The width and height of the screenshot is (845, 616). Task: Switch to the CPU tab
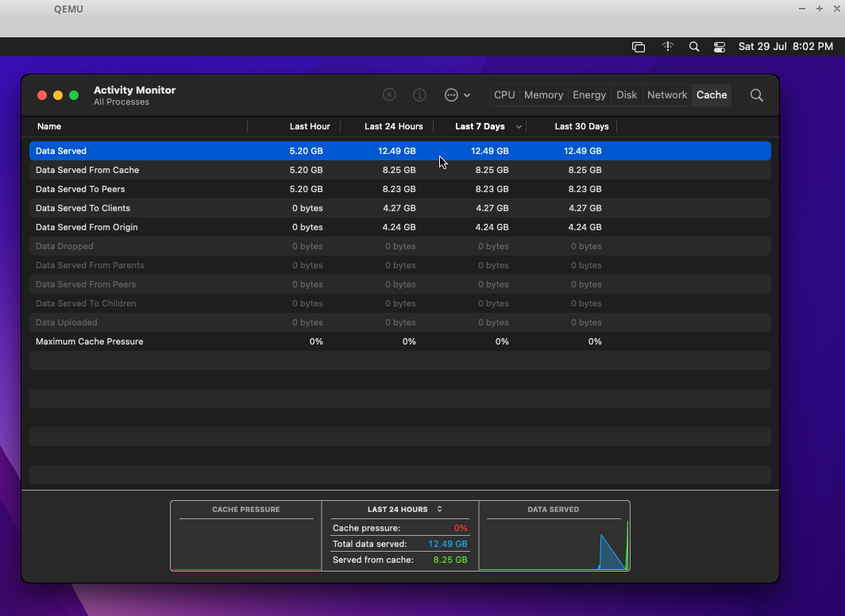(504, 95)
